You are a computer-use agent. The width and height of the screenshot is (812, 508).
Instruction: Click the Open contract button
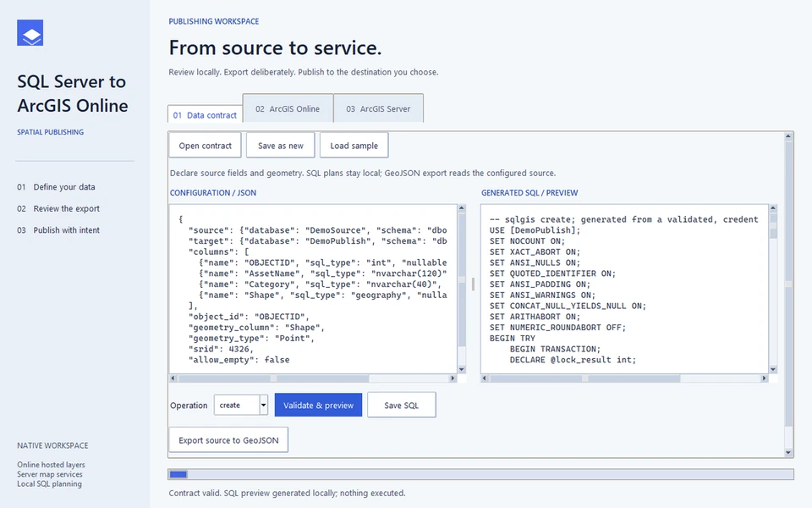(x=205, y=146)
